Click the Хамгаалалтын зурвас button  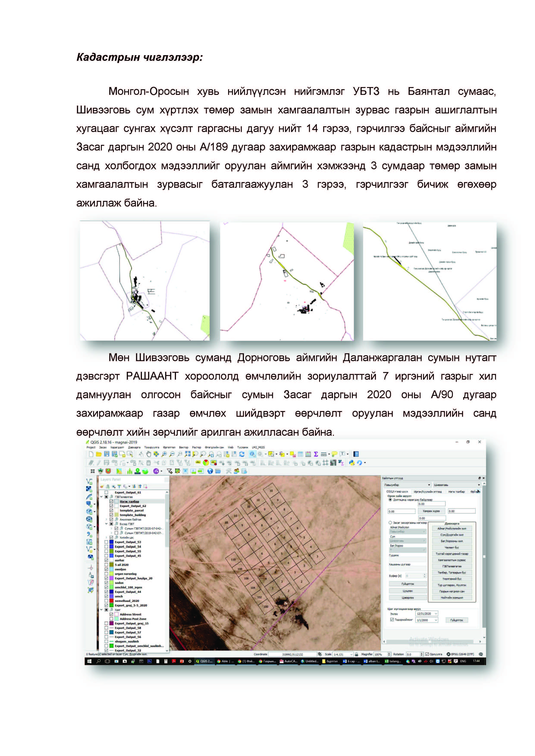click(452, 560)
